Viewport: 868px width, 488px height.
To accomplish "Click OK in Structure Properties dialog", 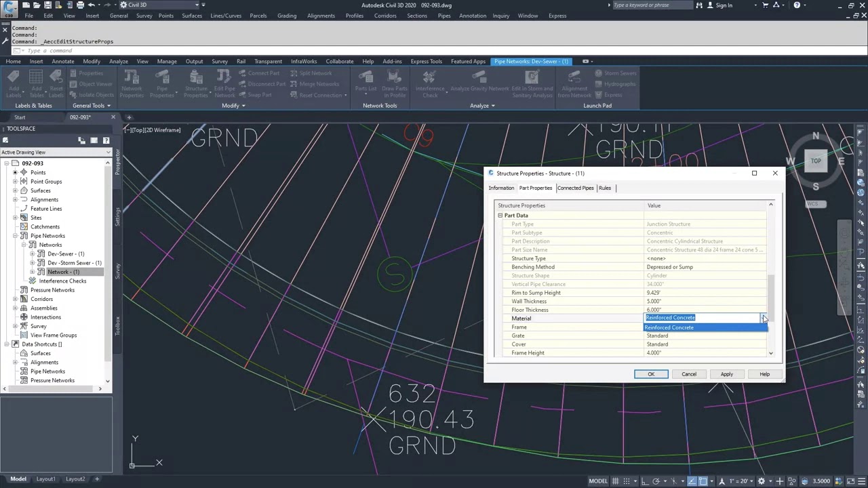I will coord(651,374).
